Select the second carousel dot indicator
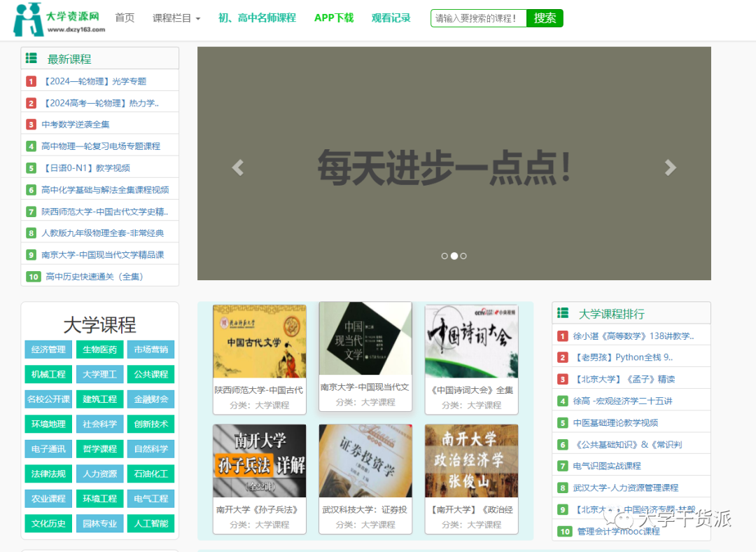 coord(454,256)
